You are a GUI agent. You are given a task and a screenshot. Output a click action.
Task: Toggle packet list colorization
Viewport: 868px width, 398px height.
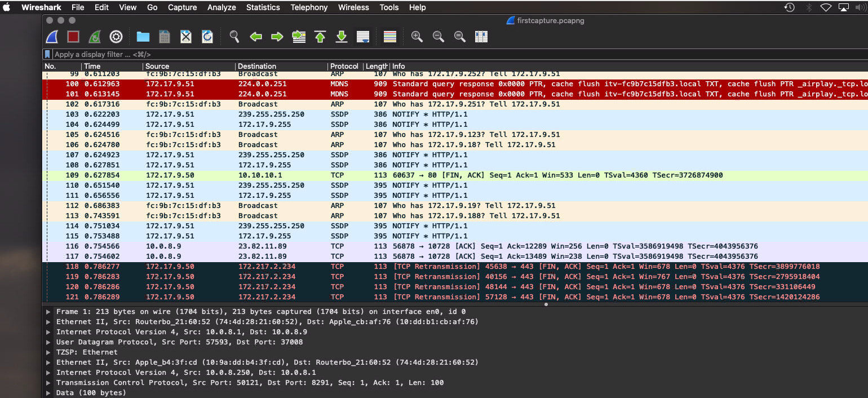click(390, 37)
